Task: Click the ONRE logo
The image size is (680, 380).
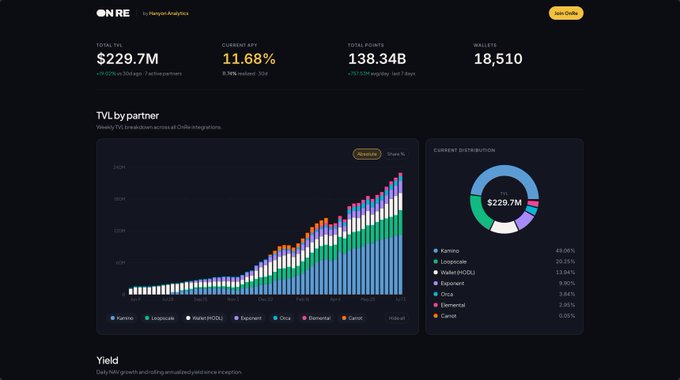Action: pyautogui.click(x=113, y=13)
